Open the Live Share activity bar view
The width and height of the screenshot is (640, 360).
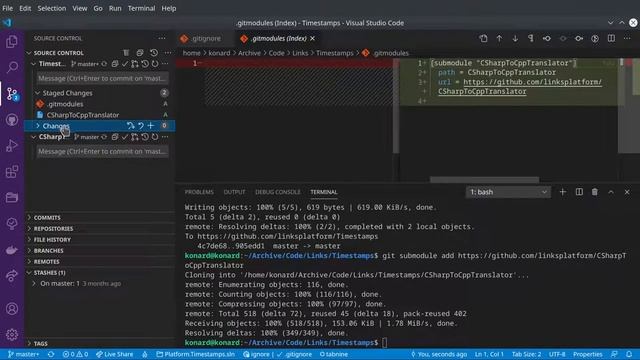pyautogui.click(x=12, y=276)
